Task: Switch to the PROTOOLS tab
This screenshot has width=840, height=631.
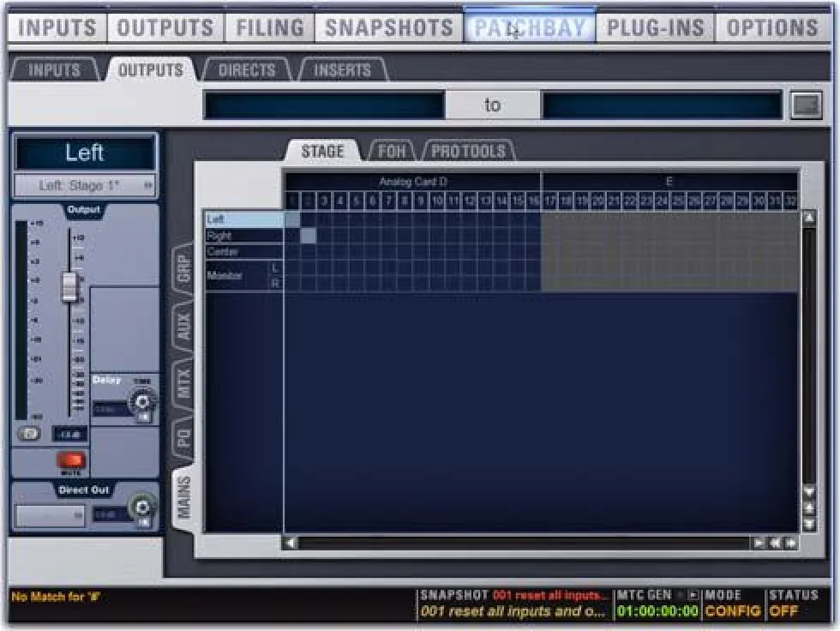Action: coord(469,151)
